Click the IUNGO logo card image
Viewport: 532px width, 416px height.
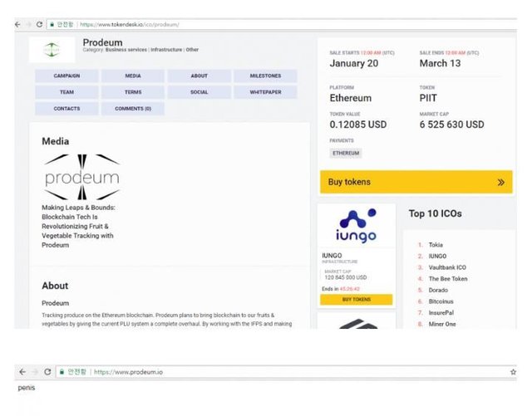[357, 226]
